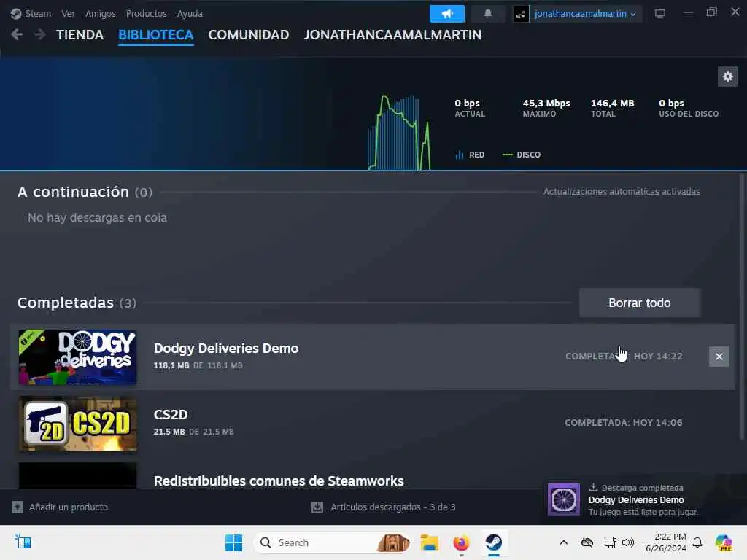The width and height of the screenshot is (747, 560).
Task: Open the Dodgy Deliveries thumbnail
Action: pyautogui.click(x=77, y=357)
